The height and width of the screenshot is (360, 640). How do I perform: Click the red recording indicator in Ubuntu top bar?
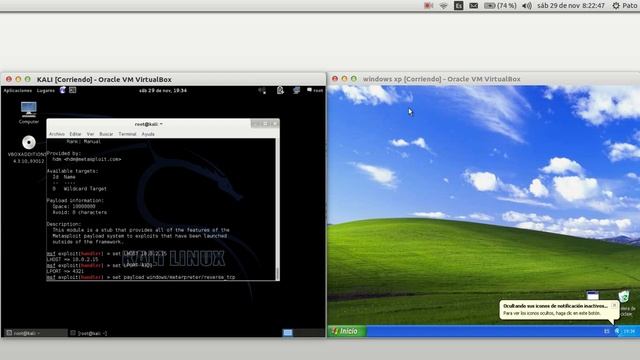[428, 5]
